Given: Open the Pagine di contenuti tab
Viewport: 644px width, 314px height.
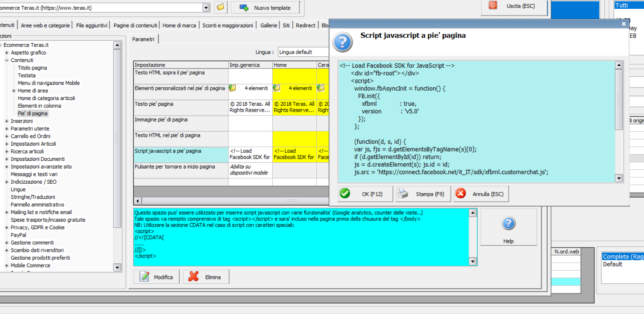Looking at the screenshot, I should (x=135, y=25).
